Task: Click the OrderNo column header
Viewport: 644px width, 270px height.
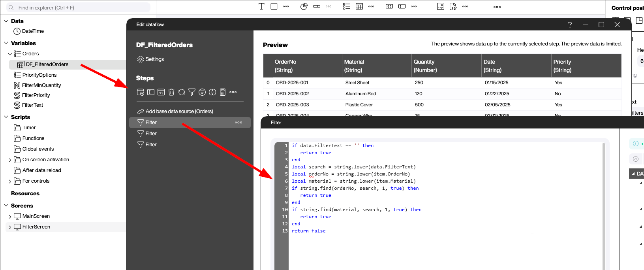Action: tap(302, 66)
